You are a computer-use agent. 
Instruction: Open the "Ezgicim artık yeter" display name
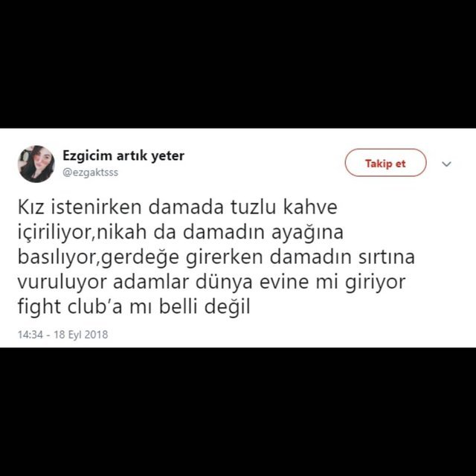123,155
